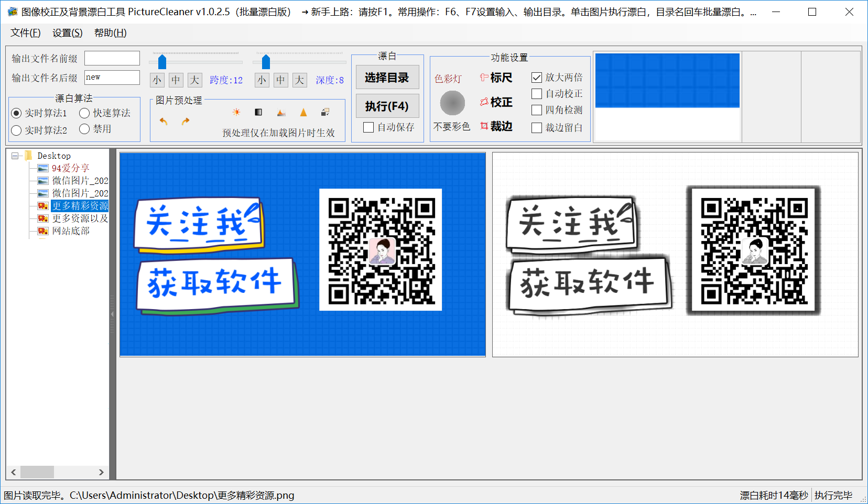This screenshot has width=868, height=504.
Task: Click the sun brightness preprocessing icon
Action: [236, 112]
